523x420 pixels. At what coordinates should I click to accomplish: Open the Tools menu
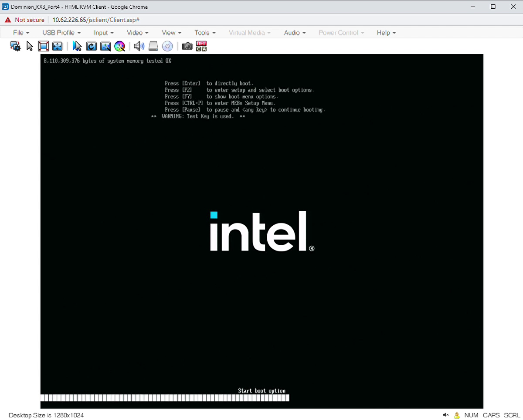205,33
